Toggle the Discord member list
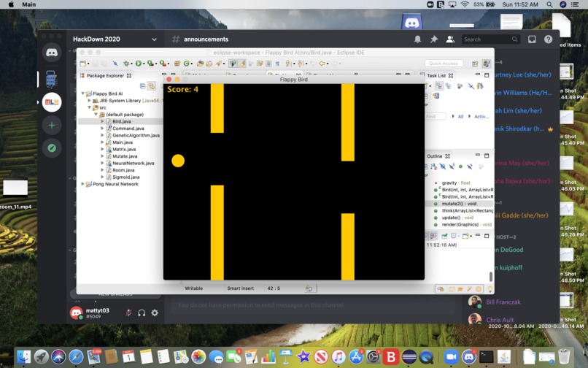 (450, 39)
